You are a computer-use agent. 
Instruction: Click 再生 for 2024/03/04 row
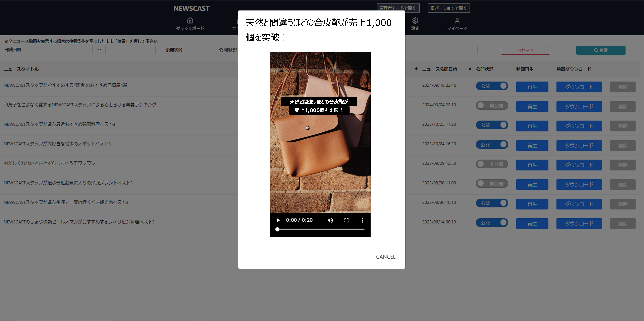click(x=532, y=106)
